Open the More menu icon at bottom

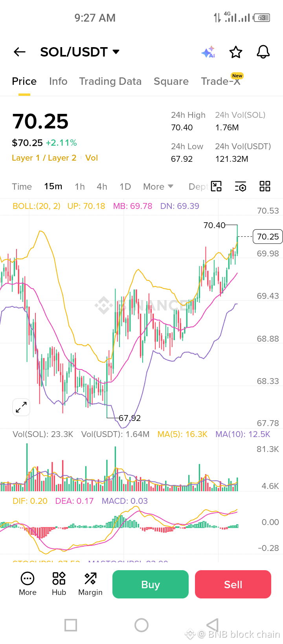coord(28,584)
